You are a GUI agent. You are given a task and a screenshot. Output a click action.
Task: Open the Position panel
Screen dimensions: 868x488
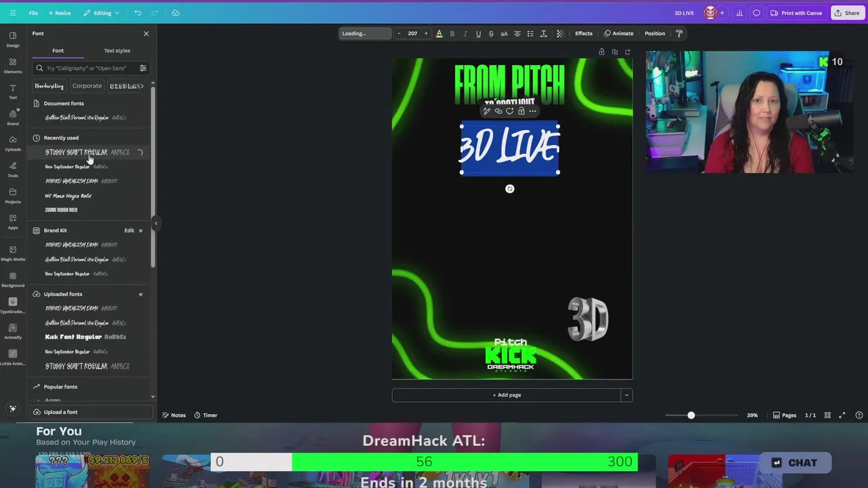655,33
